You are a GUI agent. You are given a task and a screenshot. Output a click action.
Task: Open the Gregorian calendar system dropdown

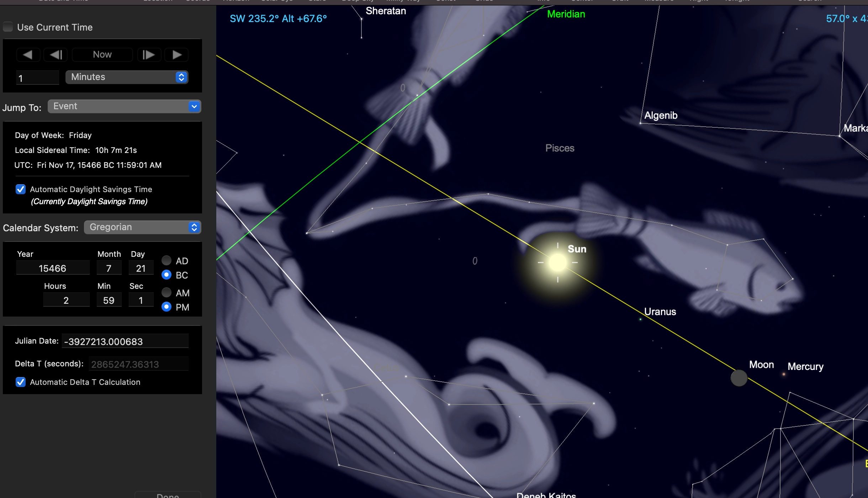[x=142, y=227]
